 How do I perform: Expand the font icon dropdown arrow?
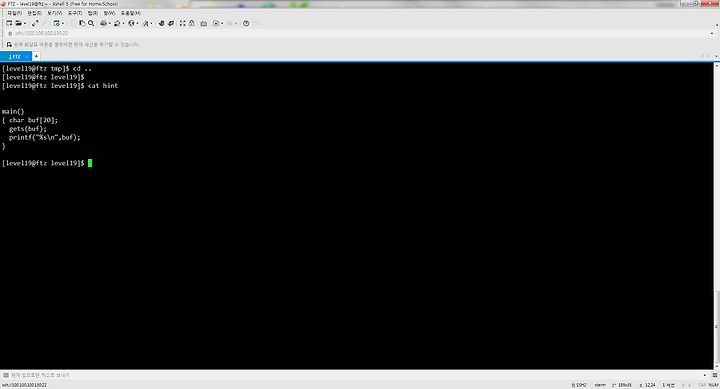tap(151, 23)
